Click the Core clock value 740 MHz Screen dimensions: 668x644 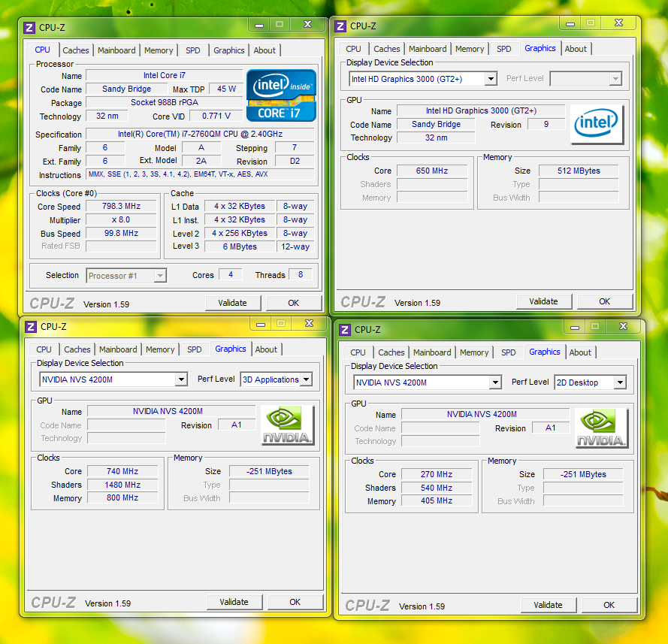point(122,471)
